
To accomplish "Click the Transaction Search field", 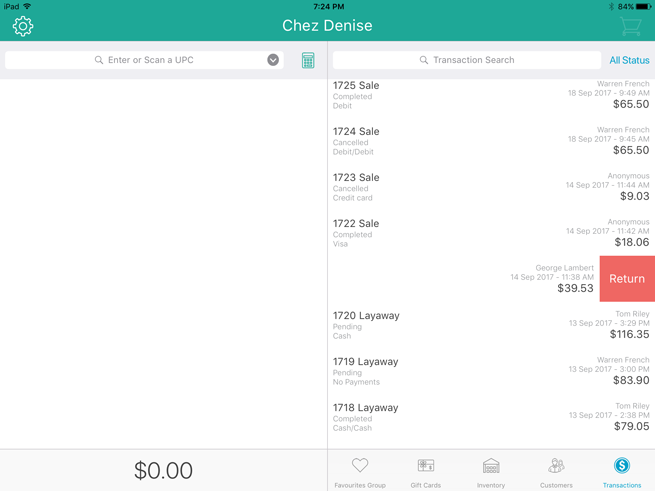I will [x=467, y=60].
